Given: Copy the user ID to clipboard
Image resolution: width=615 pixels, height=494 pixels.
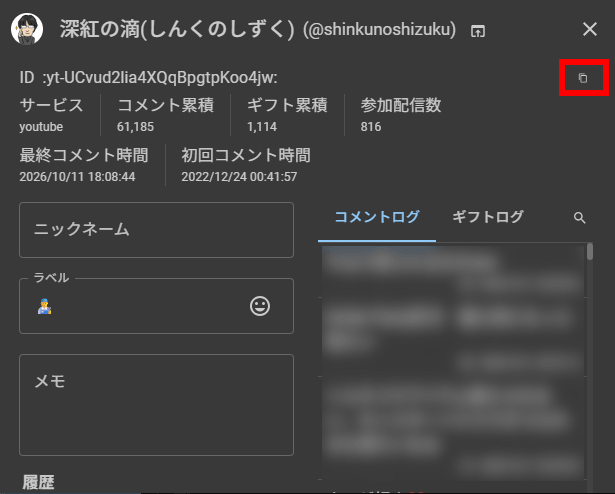Looking at the screenshot, I should click(583, 78).
